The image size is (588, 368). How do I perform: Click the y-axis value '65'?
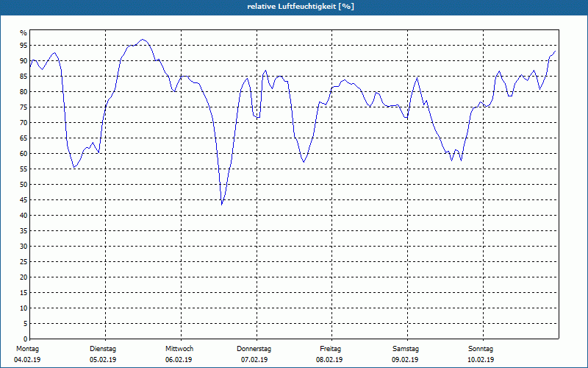pyautogui.click(x=24, y=138)
